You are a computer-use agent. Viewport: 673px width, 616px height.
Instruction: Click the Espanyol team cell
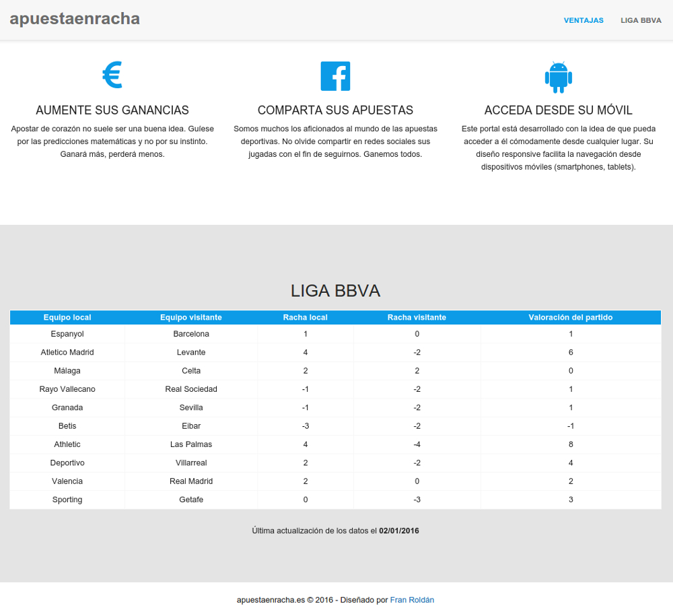(67, 334)
